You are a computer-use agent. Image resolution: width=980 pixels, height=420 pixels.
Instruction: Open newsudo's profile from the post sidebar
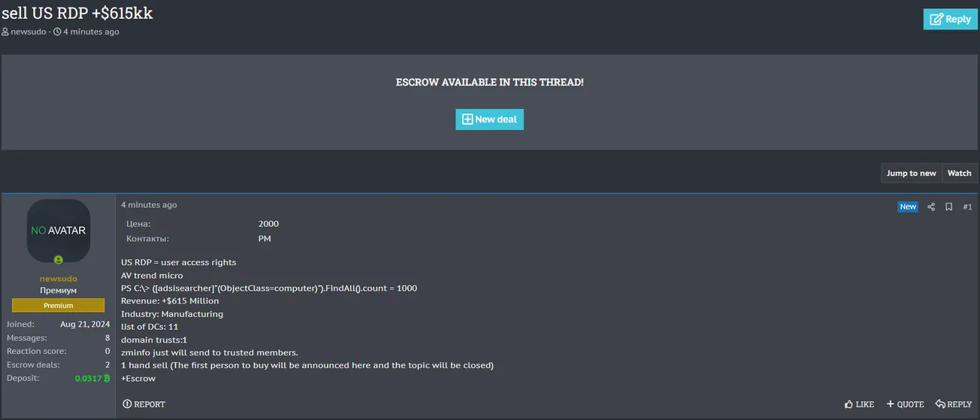(59, 279)
